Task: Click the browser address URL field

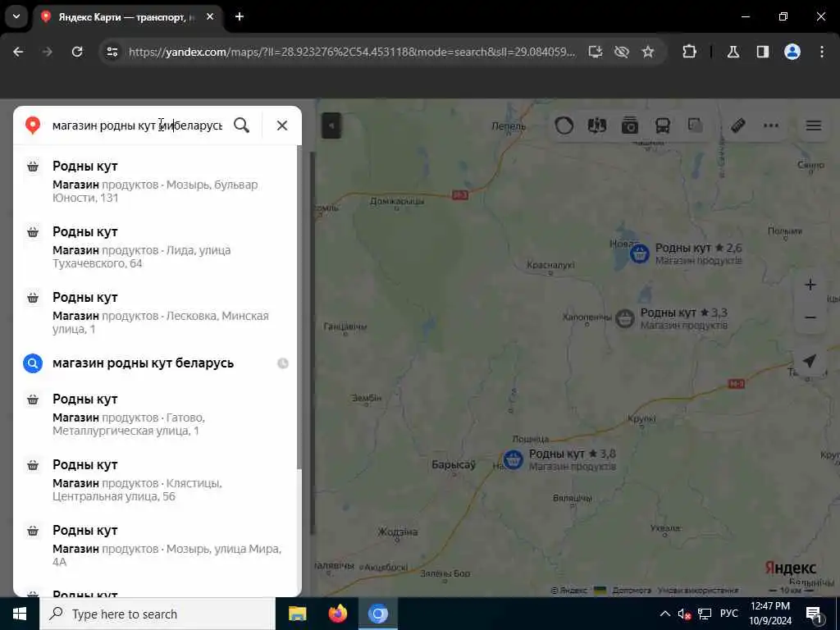Action: tap(351, 52)
